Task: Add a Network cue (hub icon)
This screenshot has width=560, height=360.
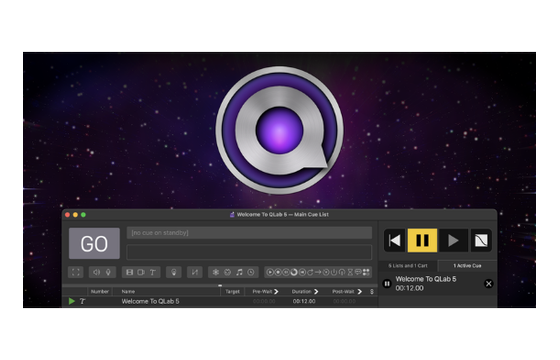Action: click(216, 272)
